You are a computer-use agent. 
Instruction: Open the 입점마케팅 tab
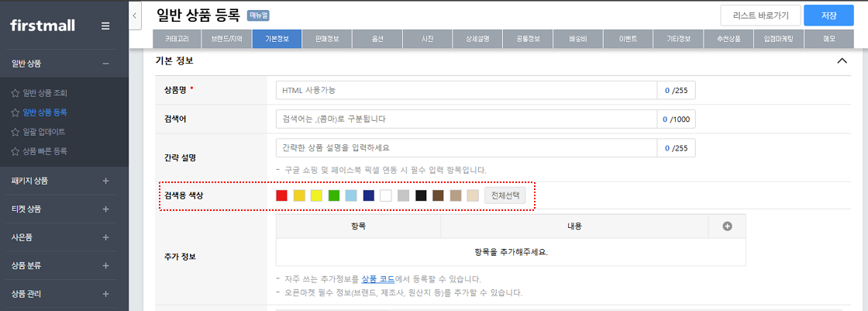(x=778, y=40)
